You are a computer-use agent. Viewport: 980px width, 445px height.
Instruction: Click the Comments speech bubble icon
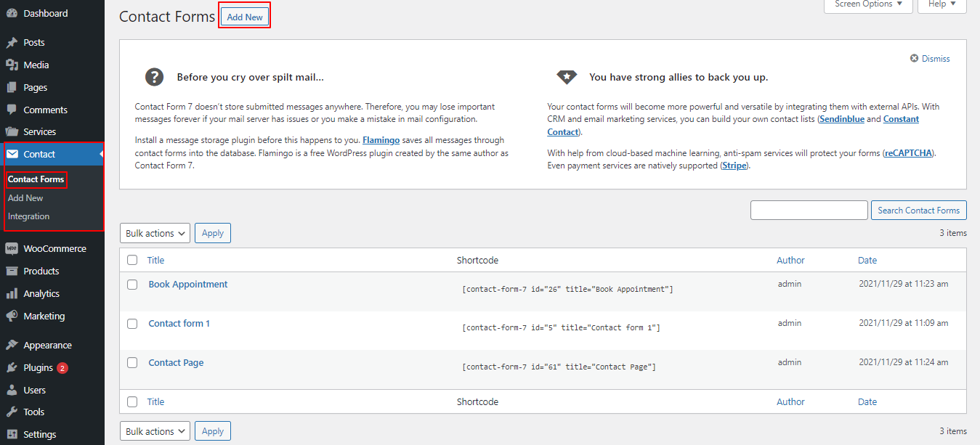(x=12, y=110)
